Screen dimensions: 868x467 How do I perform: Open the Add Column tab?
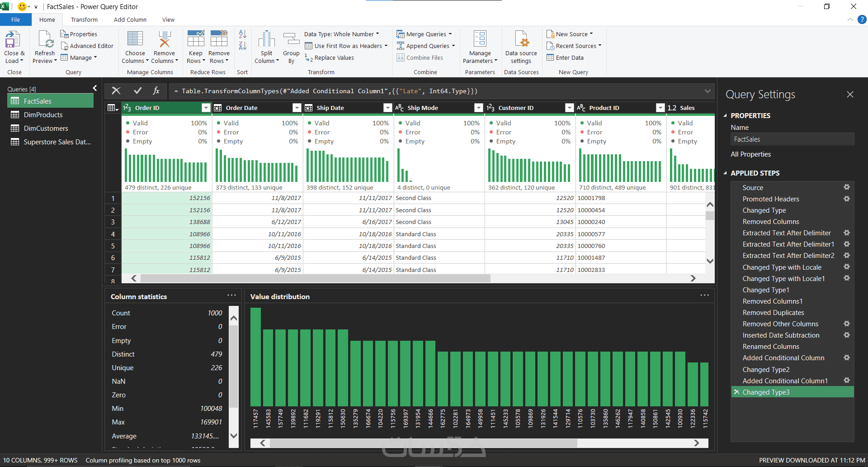coord(130,20)
